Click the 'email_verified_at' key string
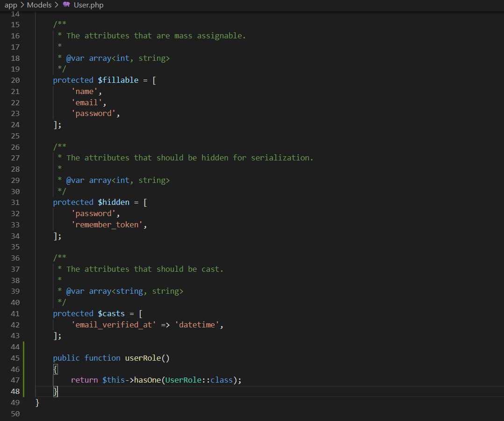504x421 pixels. [x=114, y=325]
